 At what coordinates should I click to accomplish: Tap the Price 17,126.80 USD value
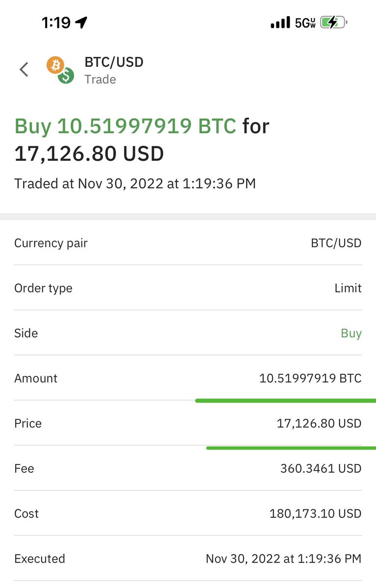coord(319,423)
